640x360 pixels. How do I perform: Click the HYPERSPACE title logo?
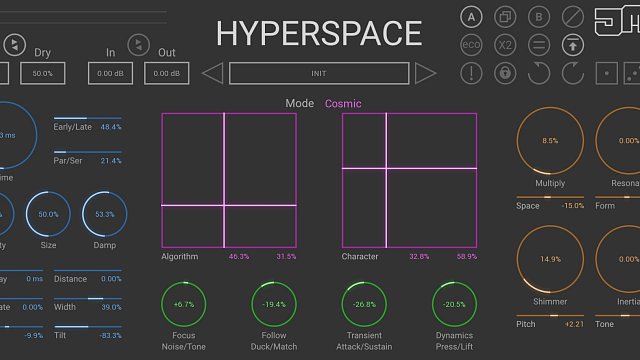tap(319, 33)
